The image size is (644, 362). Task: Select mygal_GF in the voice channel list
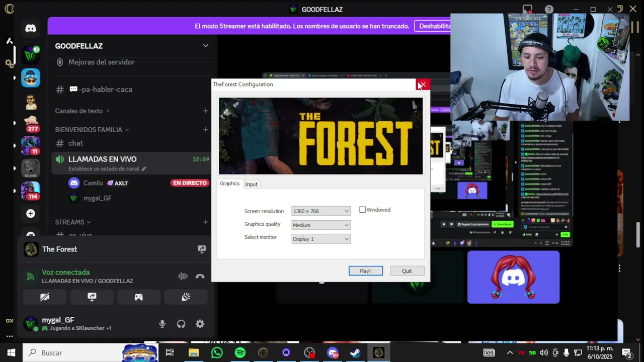click(x=97, y=198)
